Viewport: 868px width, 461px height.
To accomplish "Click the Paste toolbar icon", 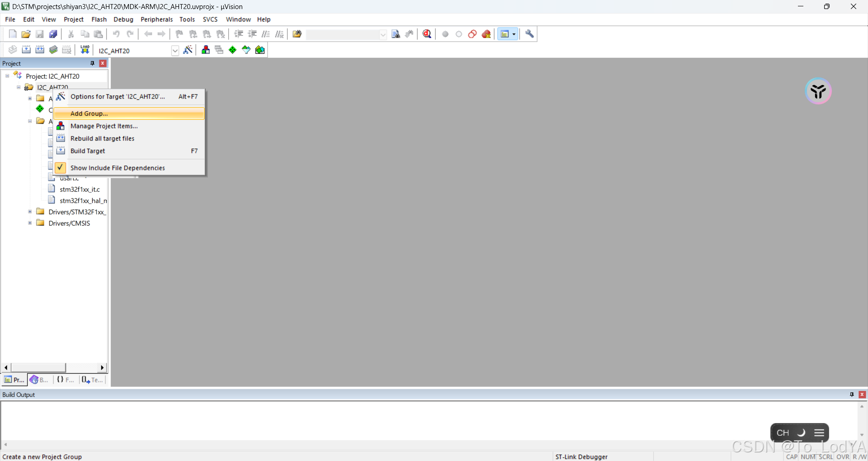I will (x=98, y=34).
